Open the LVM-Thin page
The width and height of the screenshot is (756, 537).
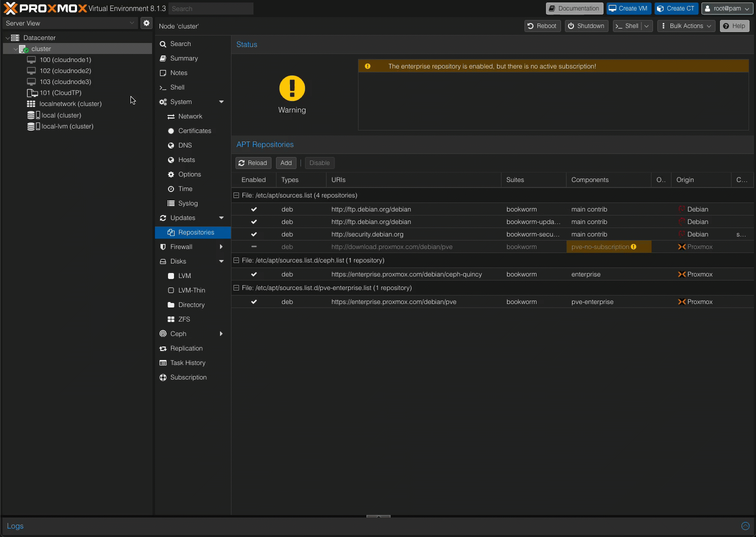(x=192, y=290)
